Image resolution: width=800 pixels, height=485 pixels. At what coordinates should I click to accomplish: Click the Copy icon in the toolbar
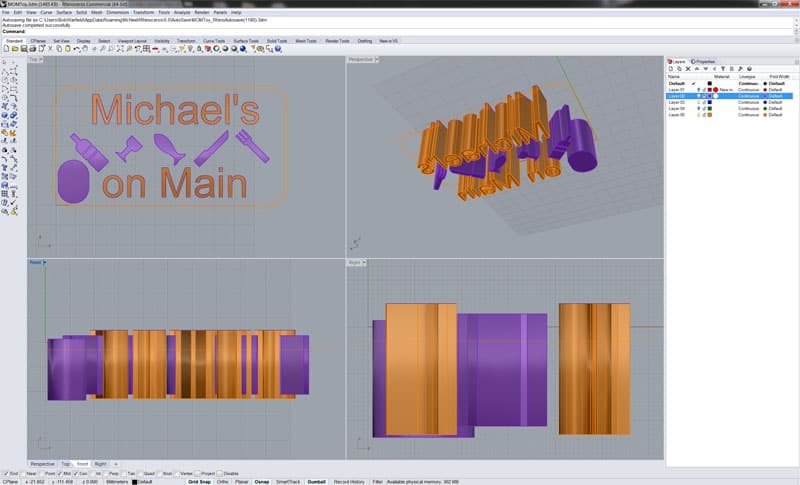point(59,48)
